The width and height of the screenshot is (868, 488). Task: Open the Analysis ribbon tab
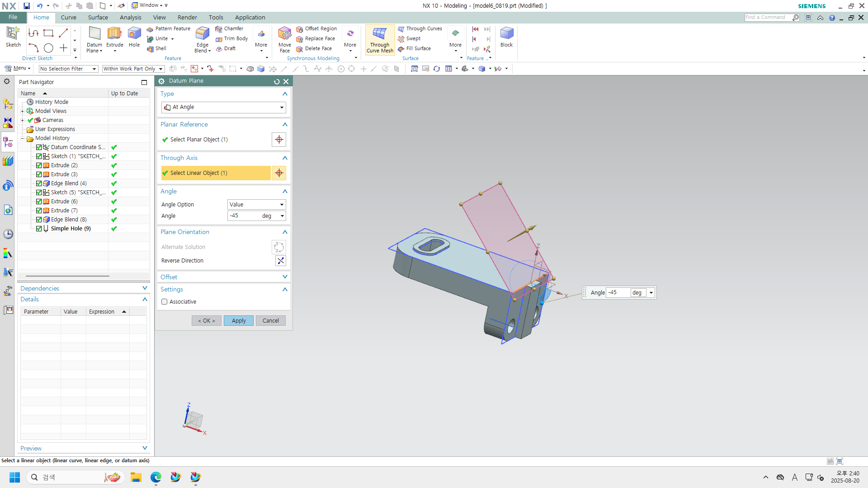[x=130, y=17]
